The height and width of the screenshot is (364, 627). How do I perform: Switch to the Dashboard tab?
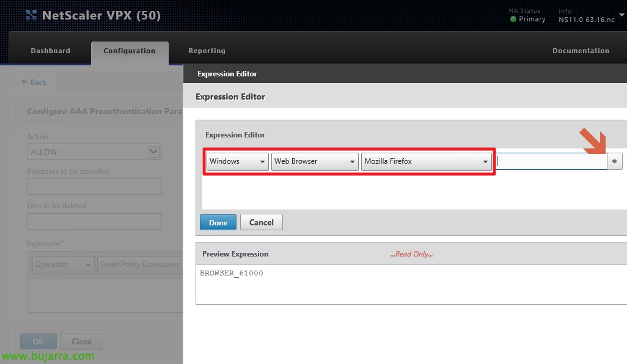50,51
